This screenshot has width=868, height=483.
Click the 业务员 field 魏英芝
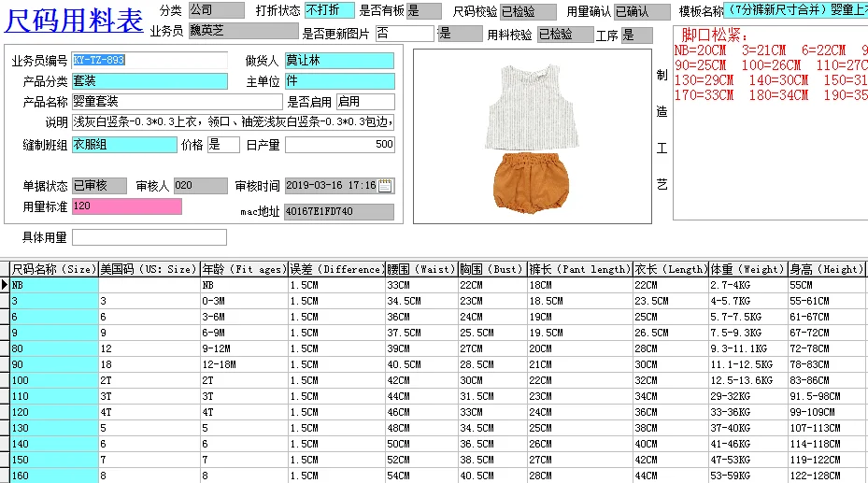pyautogui.click(x=243, y=31)
